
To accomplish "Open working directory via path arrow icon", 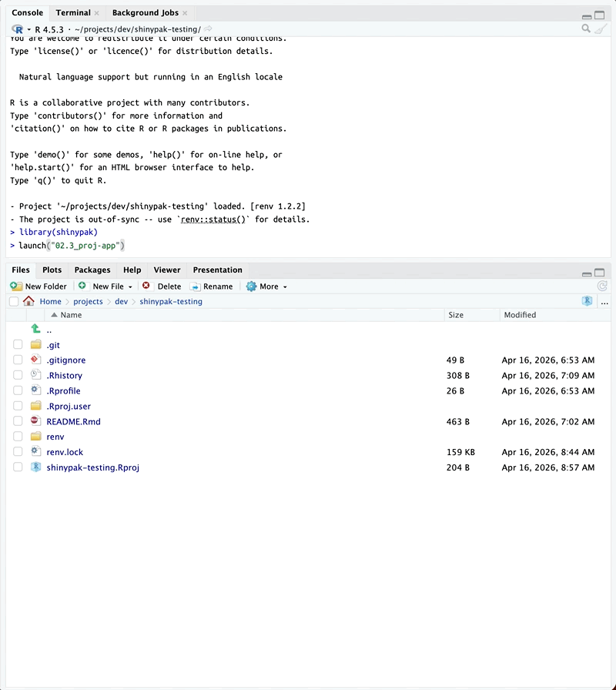I will [x=209, y=29].
